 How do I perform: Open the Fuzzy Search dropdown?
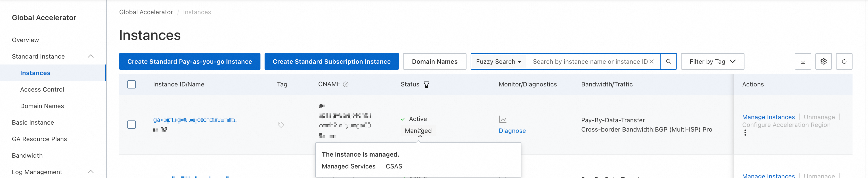(498, 62)
